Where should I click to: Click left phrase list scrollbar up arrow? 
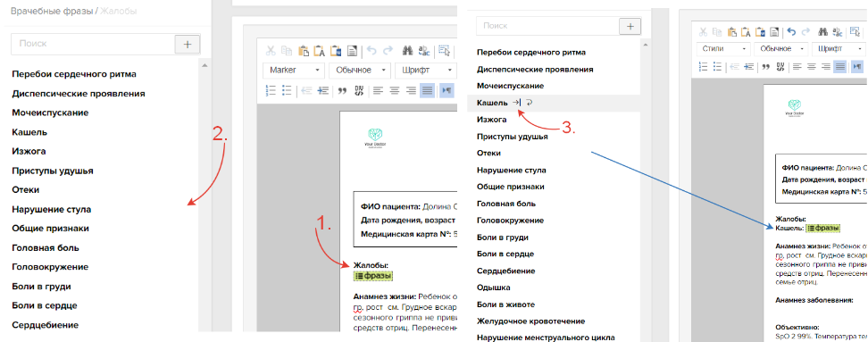pos(204,66)
